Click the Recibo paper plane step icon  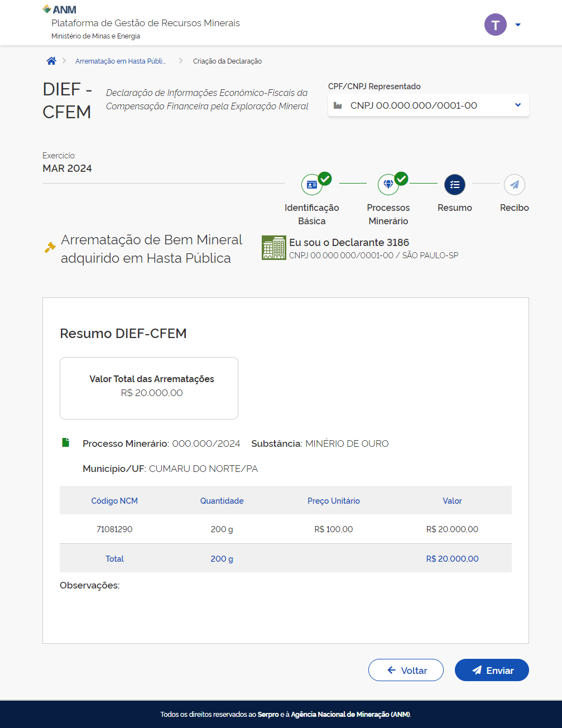(x=514, y=185)
